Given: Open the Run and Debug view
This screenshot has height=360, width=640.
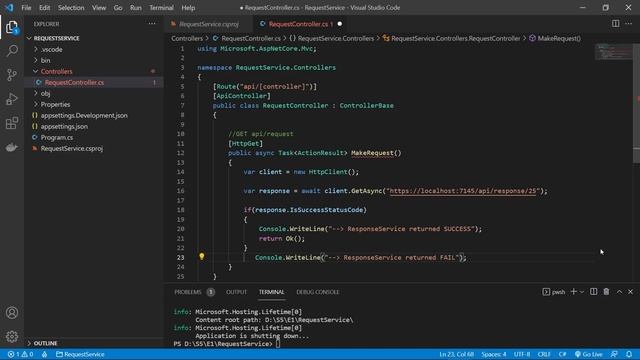Looking at the screenshot, I should click(x=12, y=99).
